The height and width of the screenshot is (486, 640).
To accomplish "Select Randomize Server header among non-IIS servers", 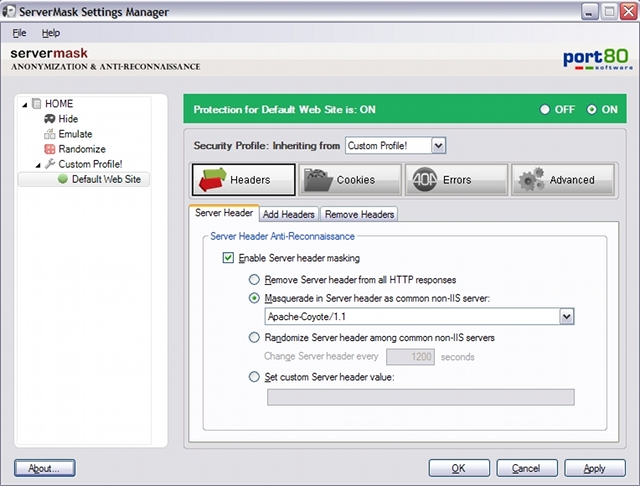I will coord(254,337).
